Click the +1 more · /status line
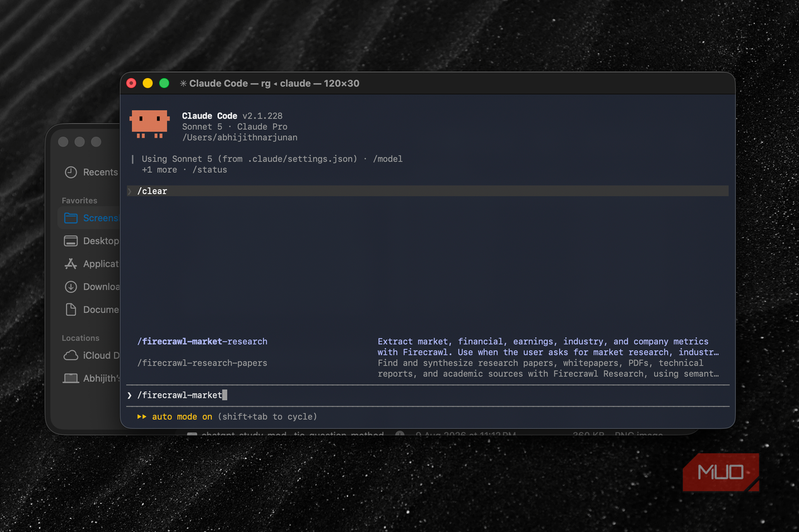The height and width of the screenshot is (532, 799). coord(184,170)
